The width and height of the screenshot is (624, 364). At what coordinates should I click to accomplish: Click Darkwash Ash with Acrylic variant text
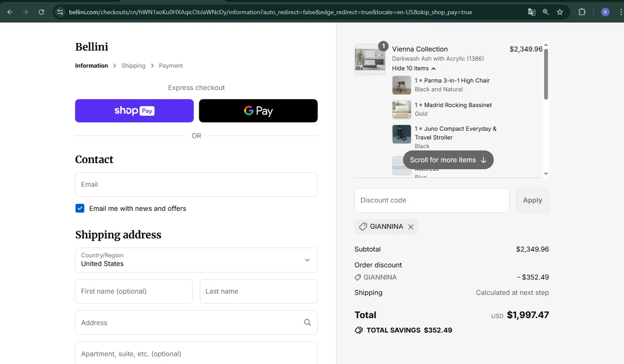click(438, 59)
